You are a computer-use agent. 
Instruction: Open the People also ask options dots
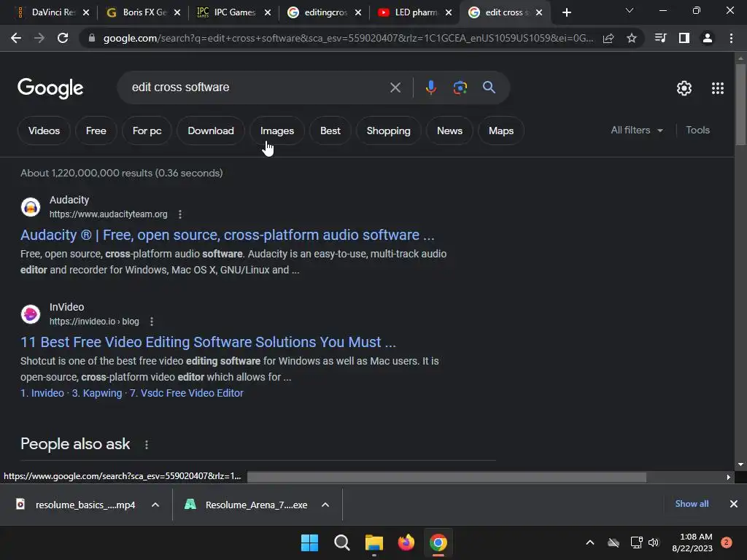tap(146, 445)
